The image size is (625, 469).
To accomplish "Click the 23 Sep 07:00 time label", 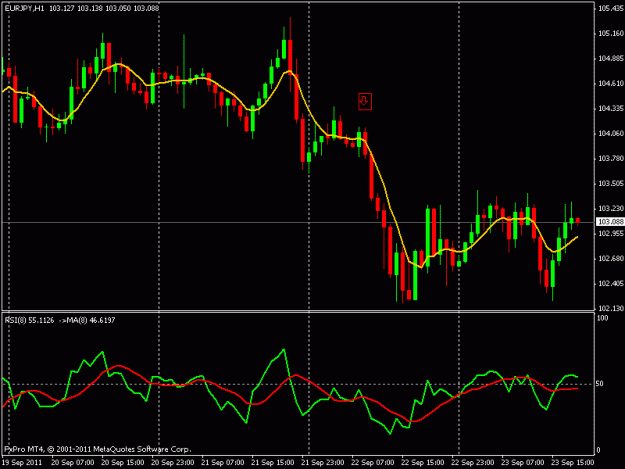I will (x=523, y=463).
